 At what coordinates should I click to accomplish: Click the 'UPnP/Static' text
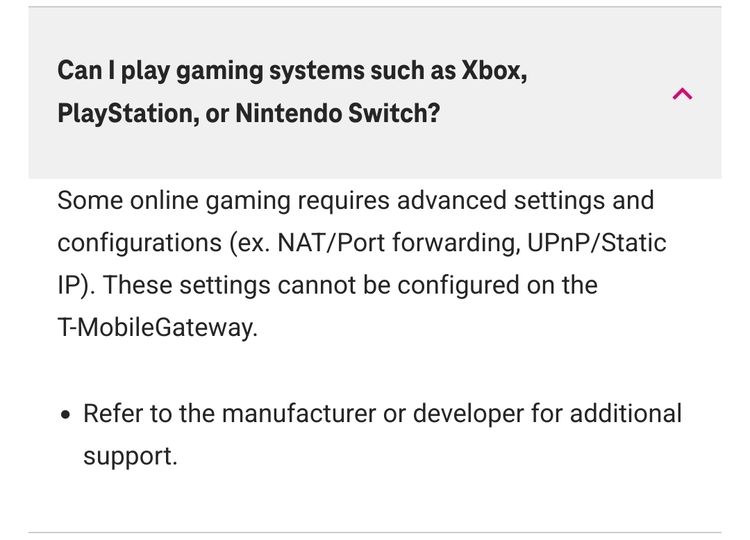click(x=596, y=242)
